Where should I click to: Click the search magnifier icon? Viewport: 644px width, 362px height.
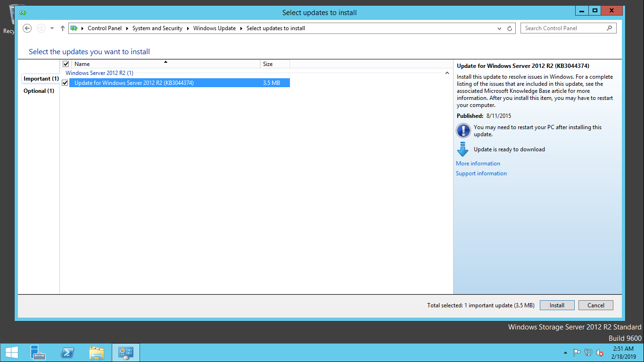click(609, 28)
